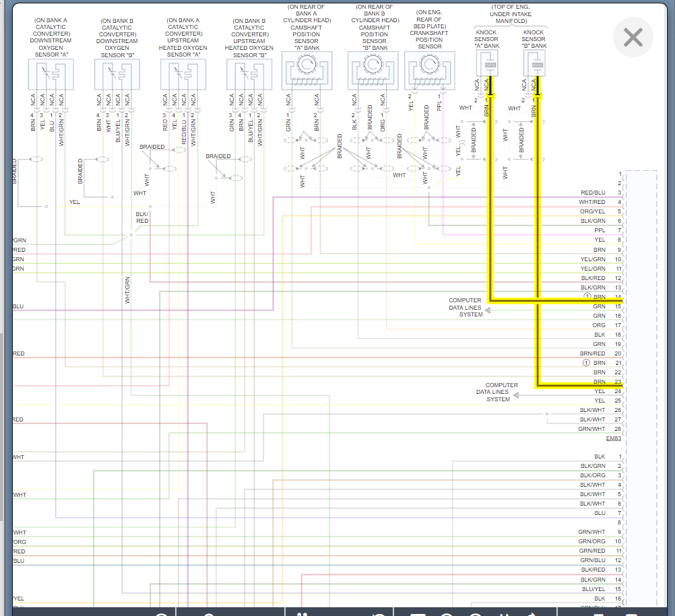The image size is (675, 616).
Task: Click the "GRN/RED" wire label at pin 11
Action: [x=592, y=551]
